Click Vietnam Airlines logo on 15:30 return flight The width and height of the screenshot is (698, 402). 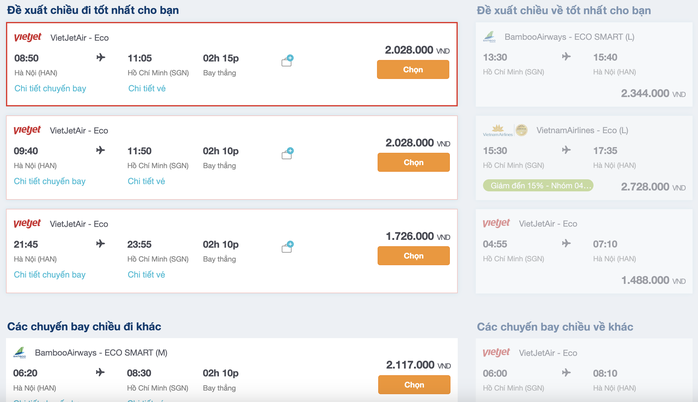[x=505, y=130]
